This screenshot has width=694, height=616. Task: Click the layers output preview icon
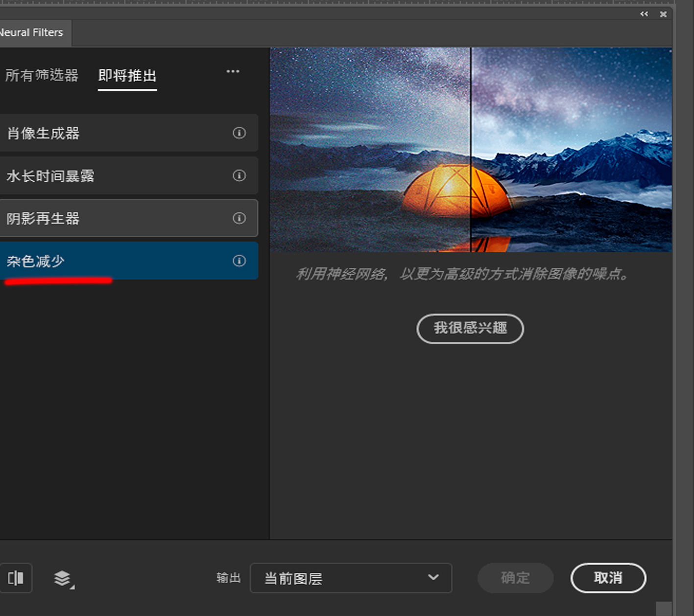click(x=62, y=578)
